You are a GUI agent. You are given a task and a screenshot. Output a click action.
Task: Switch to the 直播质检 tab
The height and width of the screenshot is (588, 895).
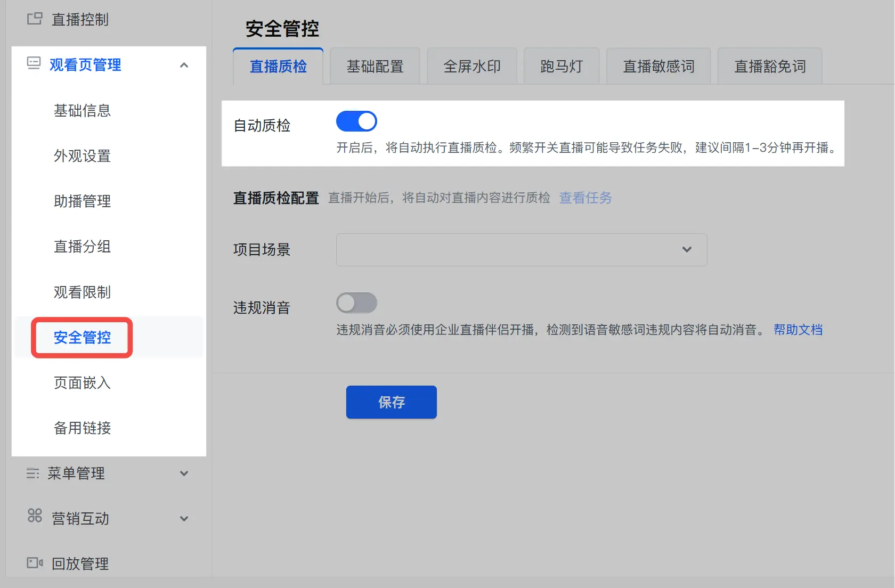278,66
